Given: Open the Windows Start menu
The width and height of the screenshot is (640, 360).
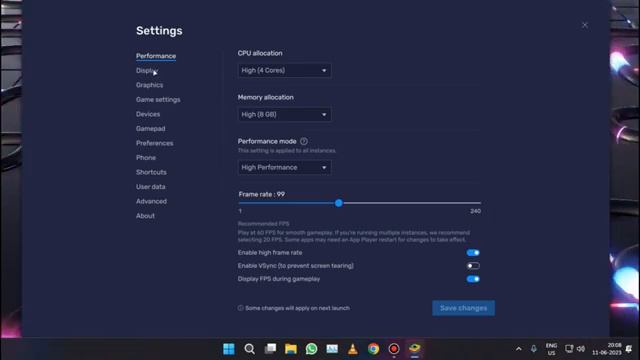Looking at the screenshot, I should 229,349.
